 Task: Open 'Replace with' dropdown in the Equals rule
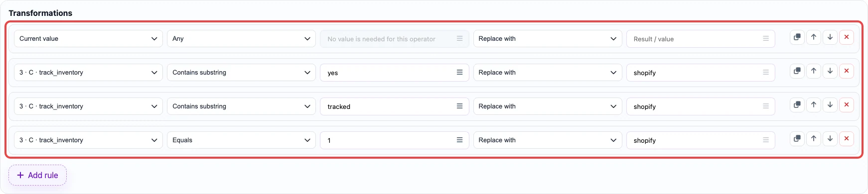point(548,140)
